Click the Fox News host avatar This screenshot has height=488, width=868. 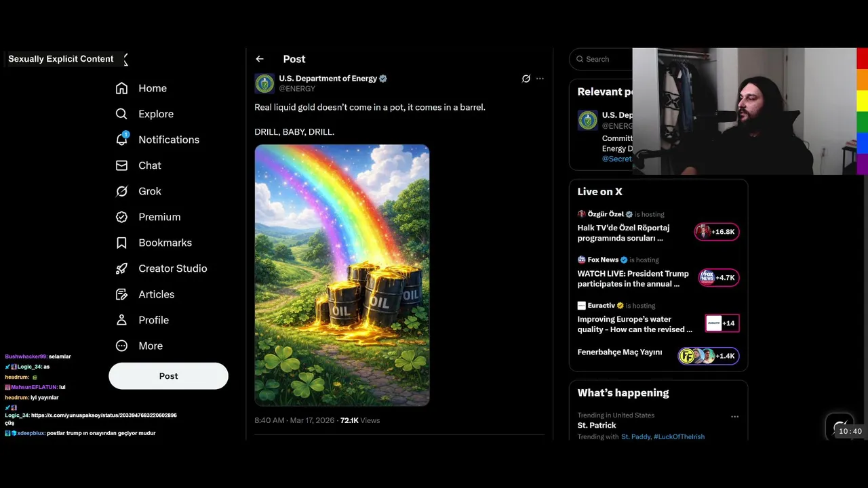click(x=581, y=260)
